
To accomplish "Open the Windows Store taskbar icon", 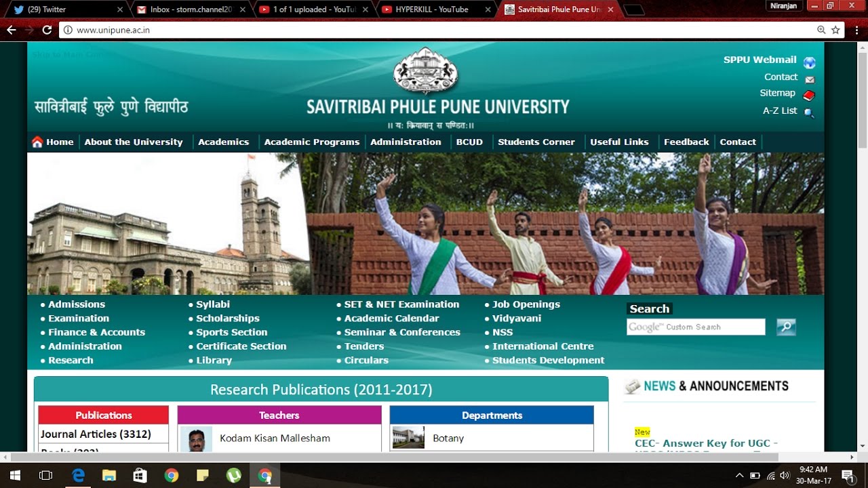I will click(140, 476).
